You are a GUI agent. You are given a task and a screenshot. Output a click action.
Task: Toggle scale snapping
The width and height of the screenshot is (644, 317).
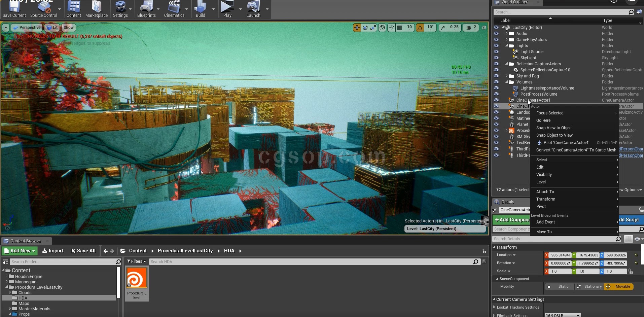pos(443,28)
